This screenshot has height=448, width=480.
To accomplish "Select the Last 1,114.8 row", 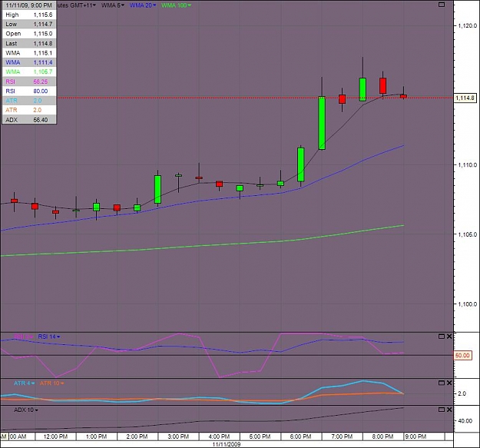I will [x=29, y=44].
